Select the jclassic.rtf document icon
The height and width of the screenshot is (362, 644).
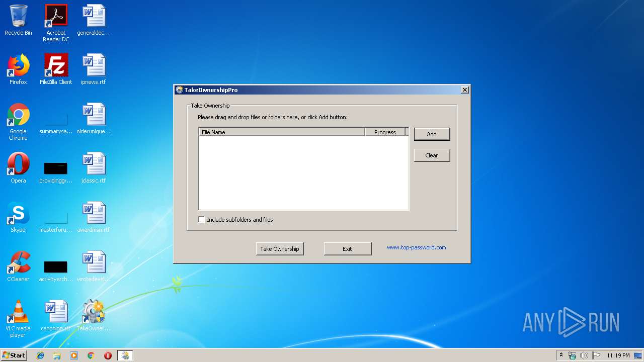[94, 168]
